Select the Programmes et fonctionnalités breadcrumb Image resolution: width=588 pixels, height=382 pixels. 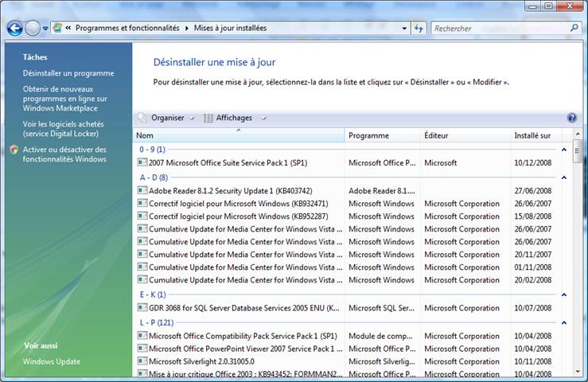pyautogui.click(x=127, y=28)
